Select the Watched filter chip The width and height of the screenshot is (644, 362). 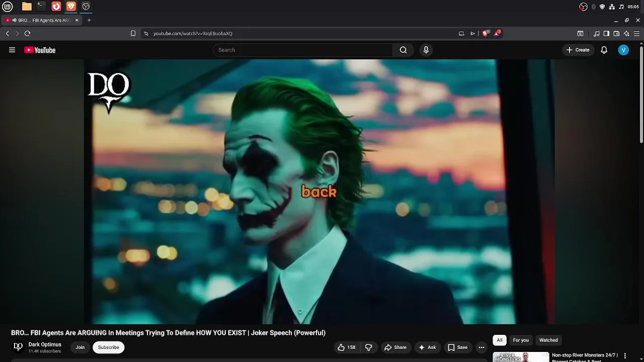(x=548, y=340)
